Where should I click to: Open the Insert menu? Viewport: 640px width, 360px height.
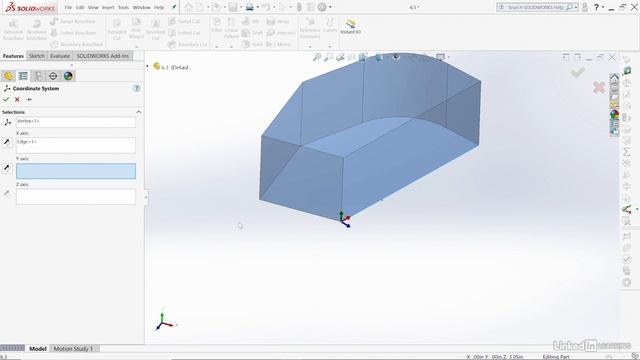coord(108,7)
